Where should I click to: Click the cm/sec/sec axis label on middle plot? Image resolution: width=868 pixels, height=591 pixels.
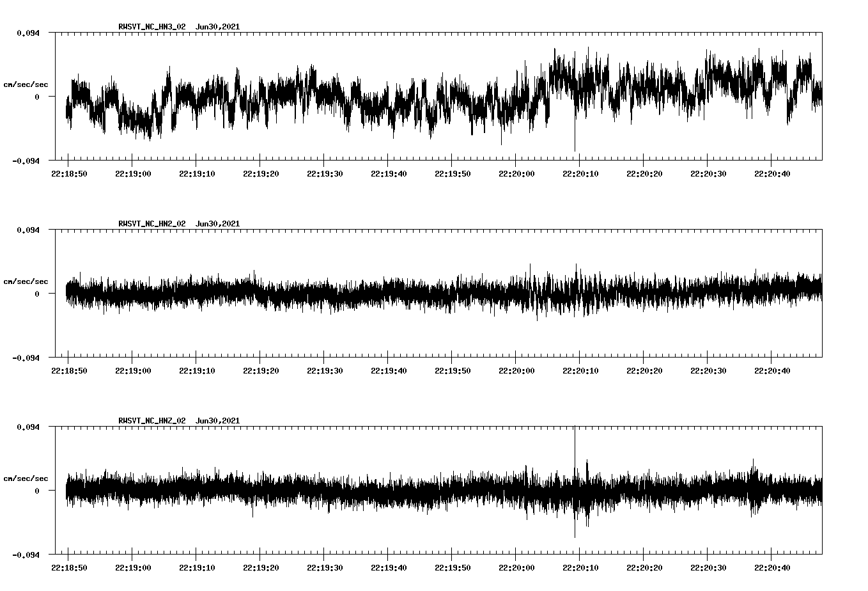(x=26, y=280)
